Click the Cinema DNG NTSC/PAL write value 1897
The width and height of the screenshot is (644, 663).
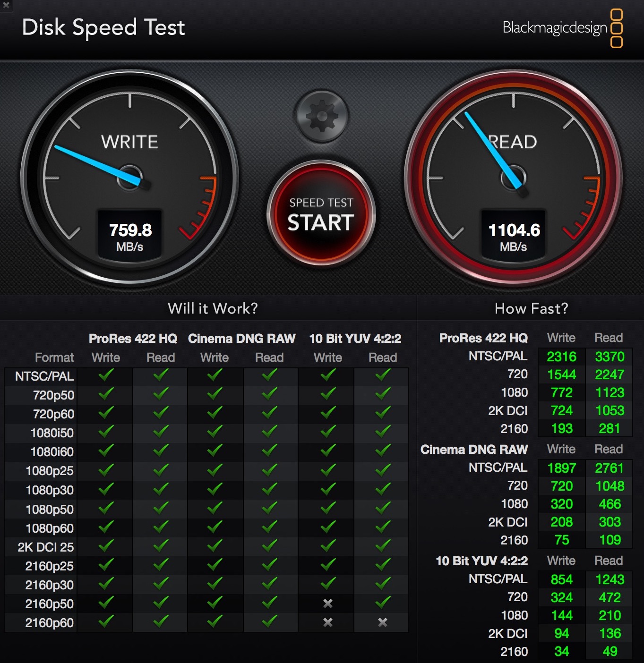(561, 468)
